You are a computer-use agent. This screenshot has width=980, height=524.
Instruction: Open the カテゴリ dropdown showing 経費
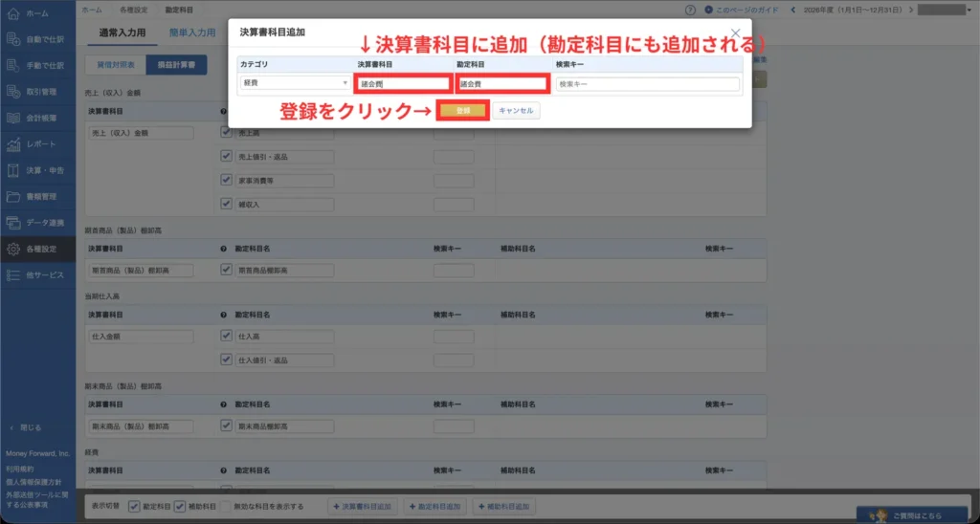pos(295,83)
